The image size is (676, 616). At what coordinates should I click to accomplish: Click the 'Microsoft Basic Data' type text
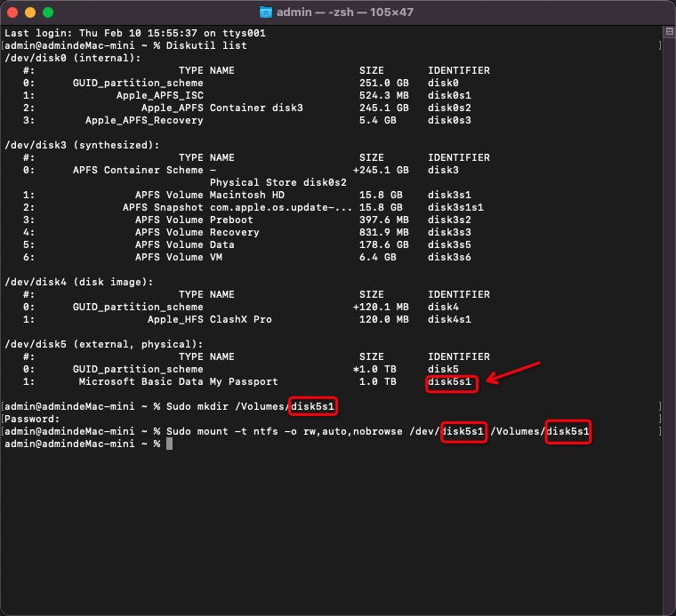(141, 382)
